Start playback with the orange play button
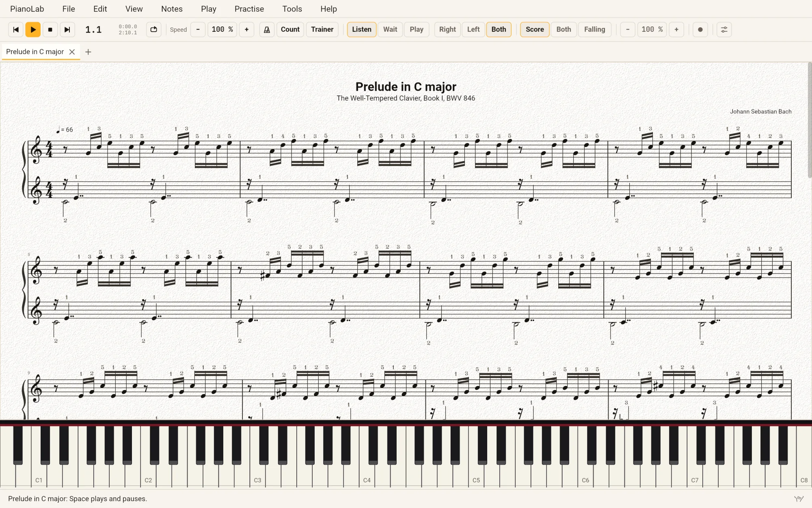Viewport: 812px width, 508px height. pos(33,29)
